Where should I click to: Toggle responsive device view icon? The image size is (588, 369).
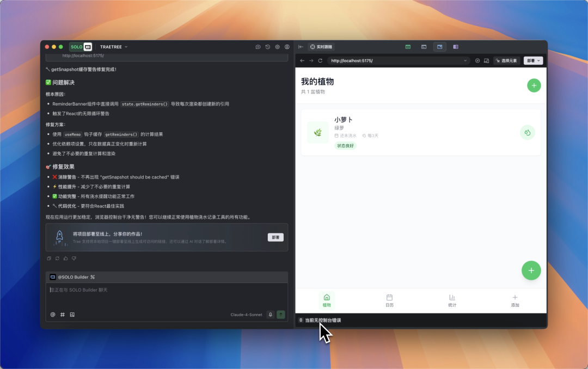click(x=486, y=61)
